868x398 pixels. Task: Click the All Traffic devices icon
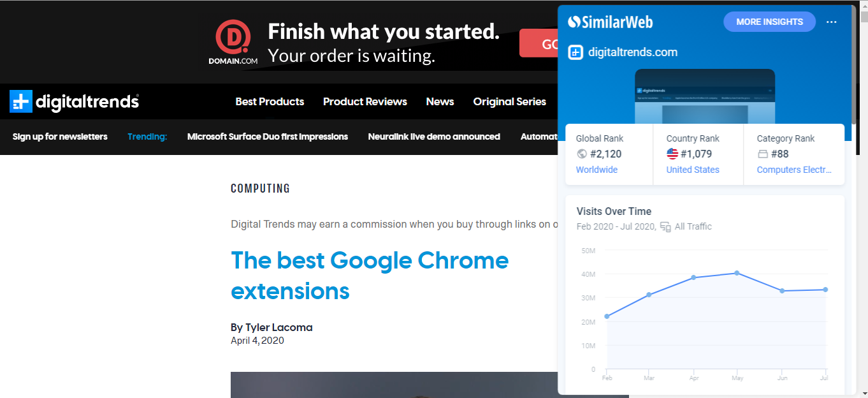665,226
